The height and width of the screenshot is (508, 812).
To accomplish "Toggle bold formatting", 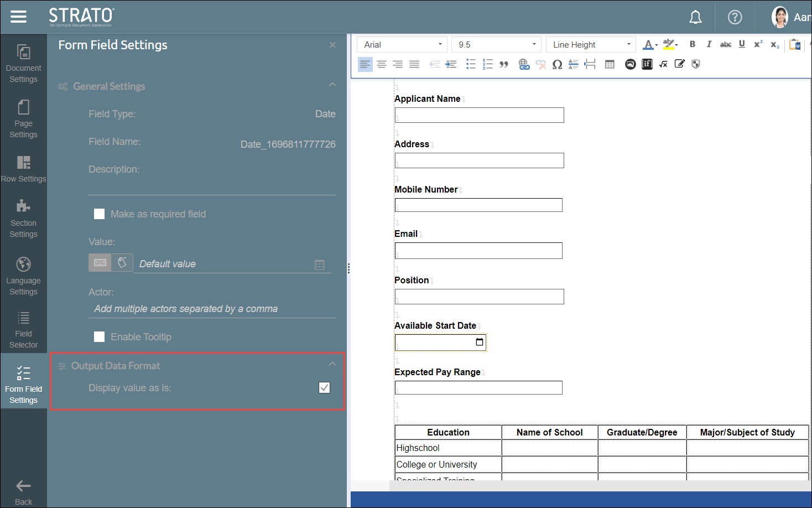I will [x=692, y=44].
